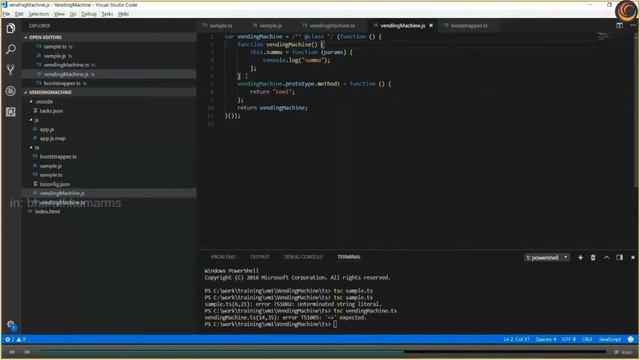
Task: Move the panel with the panel position icon
Action: pyautogui.click(x=620, y=258)
